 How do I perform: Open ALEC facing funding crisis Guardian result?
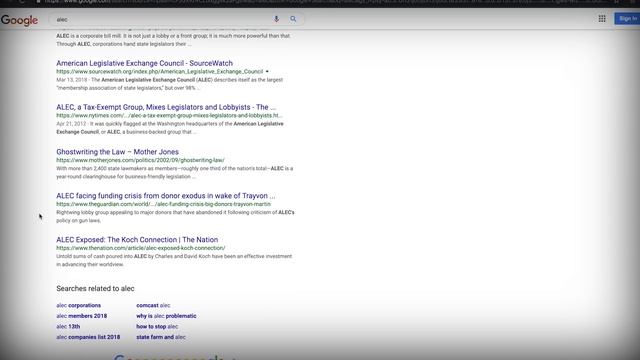point(166,196)
